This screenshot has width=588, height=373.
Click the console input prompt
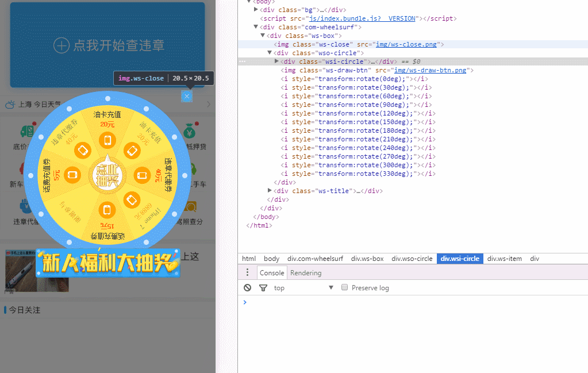click(x=413, y=302)
